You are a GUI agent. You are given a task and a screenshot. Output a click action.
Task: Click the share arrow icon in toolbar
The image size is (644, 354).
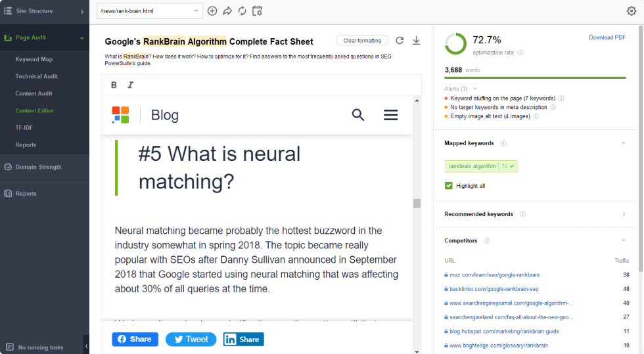(x=227, y=11)
